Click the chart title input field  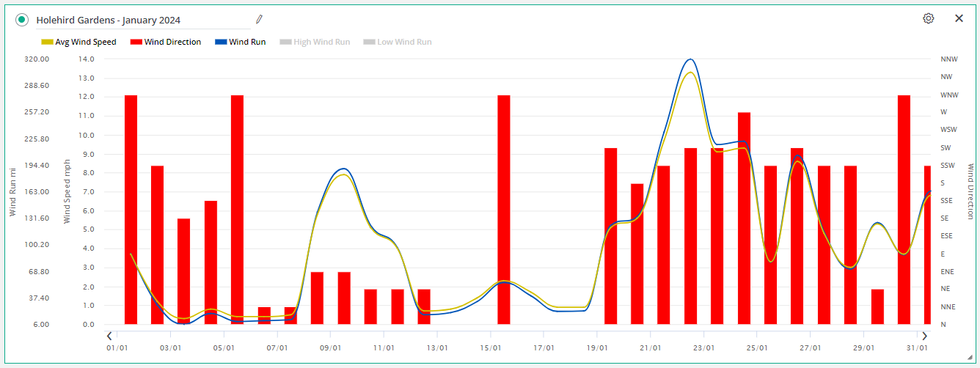(142, 20)
